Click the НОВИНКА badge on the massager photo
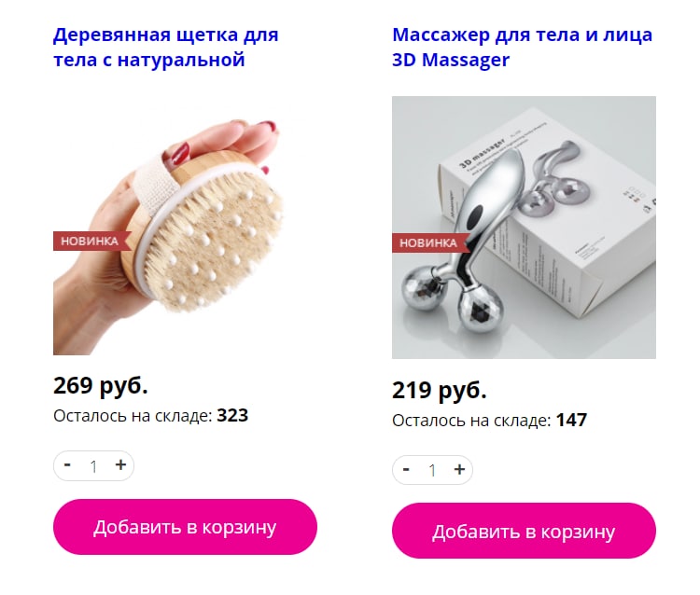 pos(430,243)
